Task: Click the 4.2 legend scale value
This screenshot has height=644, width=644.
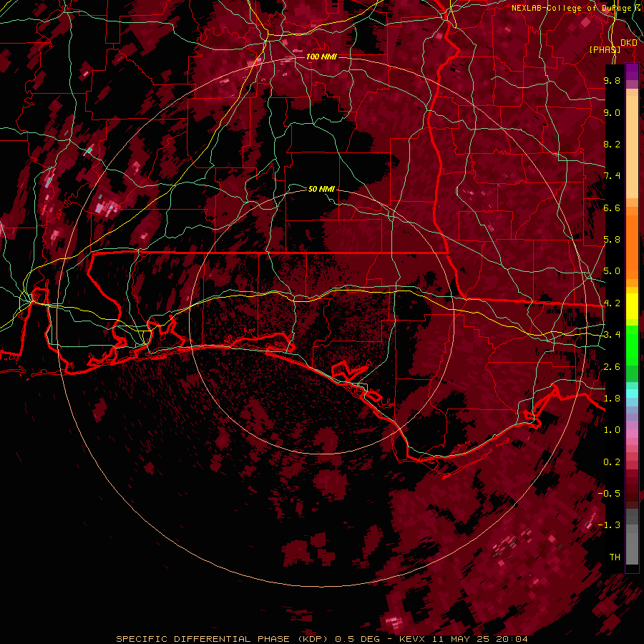Action: point(612,303)
